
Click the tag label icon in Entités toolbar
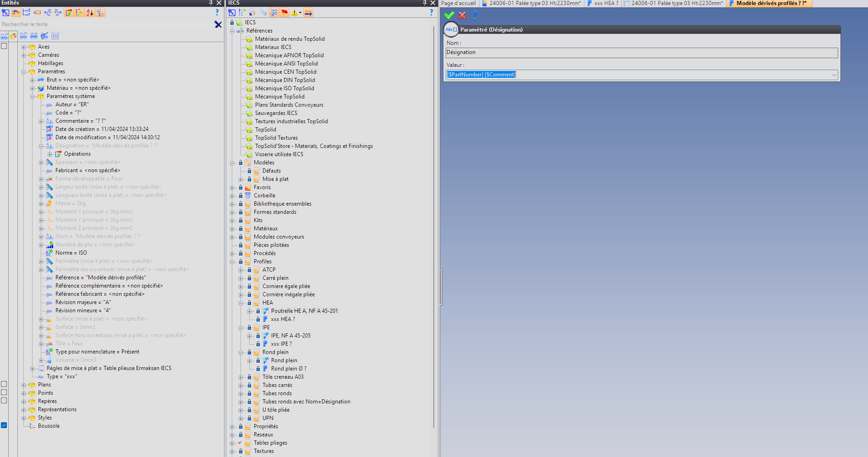[37, 12]
